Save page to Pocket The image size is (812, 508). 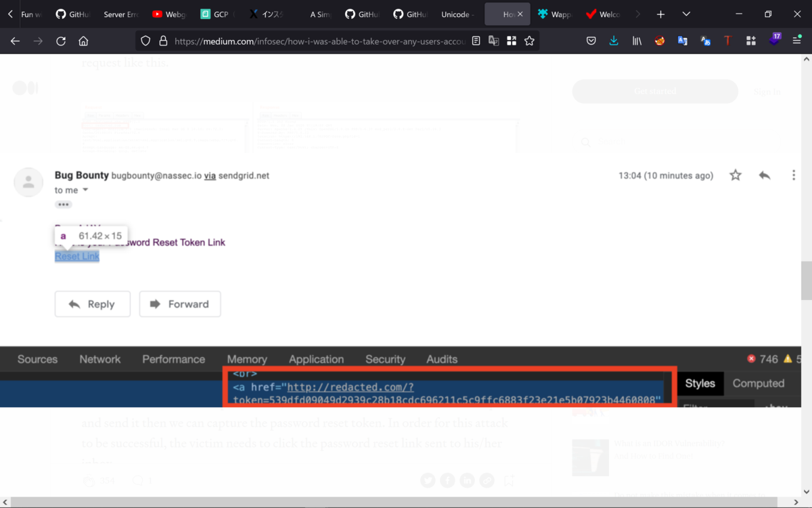tap(591, 41)
